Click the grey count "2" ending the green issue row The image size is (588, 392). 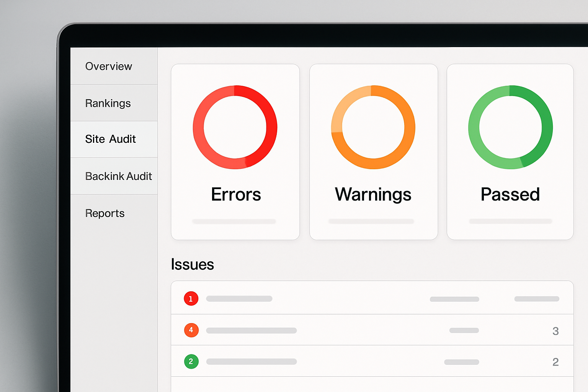click(555, 362)
